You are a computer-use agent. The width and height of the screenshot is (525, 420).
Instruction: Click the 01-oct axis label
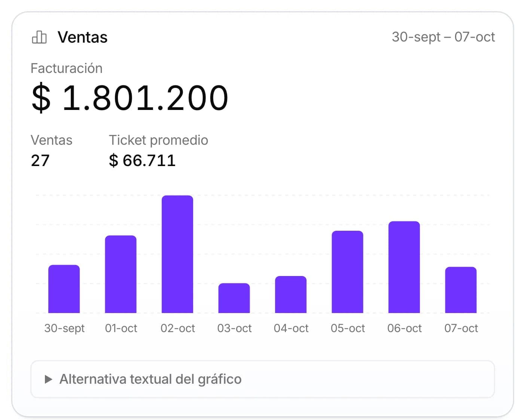coord(121,328)
